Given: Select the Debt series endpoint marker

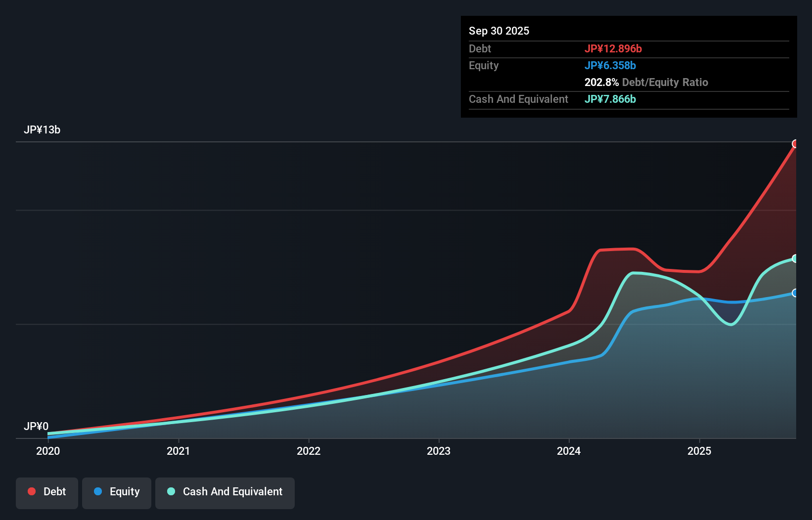Looking at the screenshot, I should 795,144.
